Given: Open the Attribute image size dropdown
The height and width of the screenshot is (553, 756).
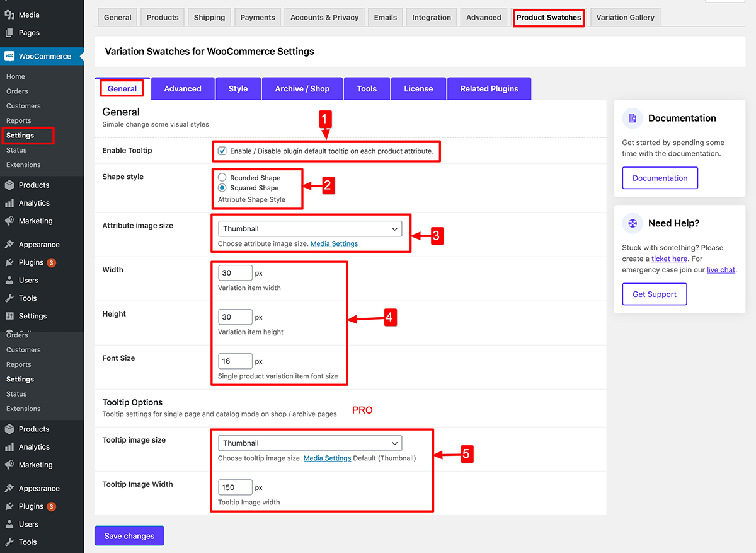Looking at the screenshot, I should click(x=310, y=229).
